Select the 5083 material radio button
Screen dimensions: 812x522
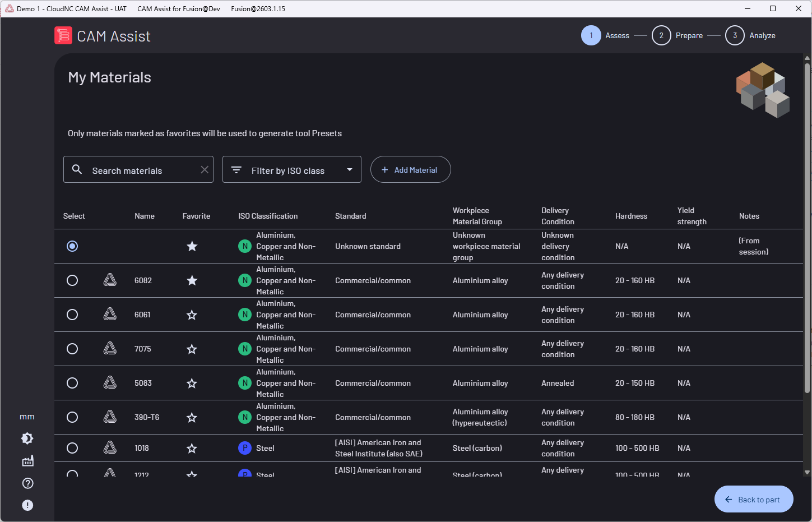point(72,383)
